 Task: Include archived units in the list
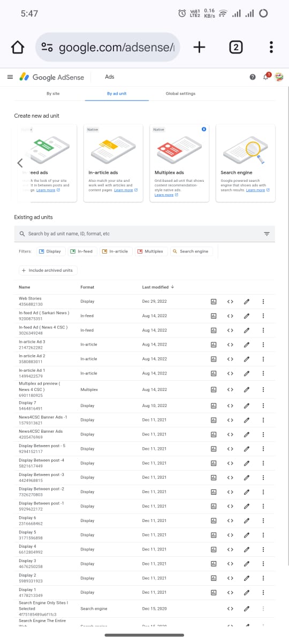(47, 271)
